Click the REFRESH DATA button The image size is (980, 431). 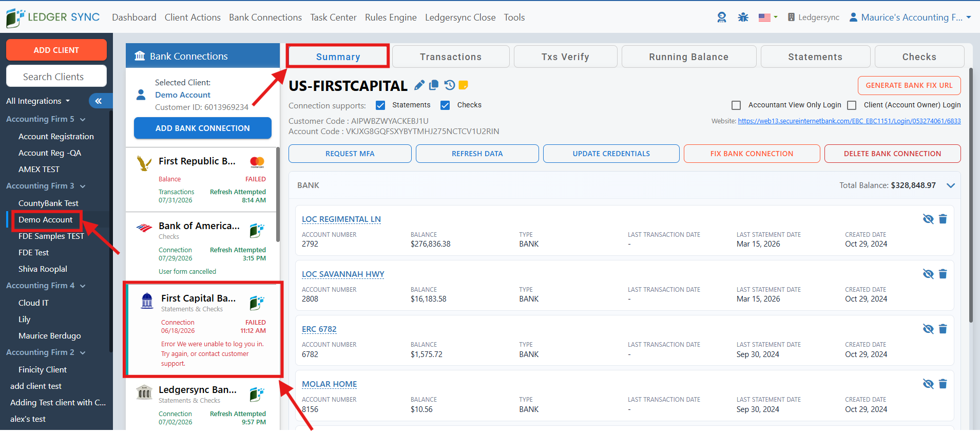pyautogui.click(x=477, y=154)
